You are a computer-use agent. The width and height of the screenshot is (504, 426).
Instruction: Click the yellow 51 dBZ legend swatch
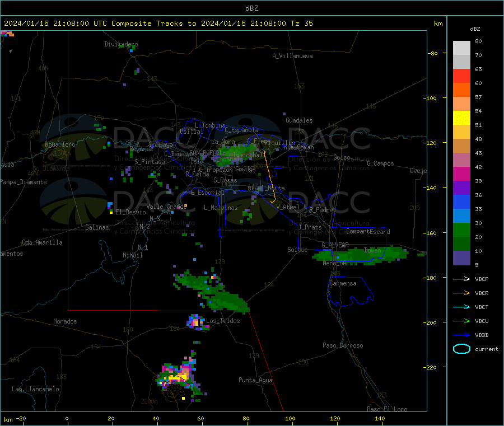461,118
